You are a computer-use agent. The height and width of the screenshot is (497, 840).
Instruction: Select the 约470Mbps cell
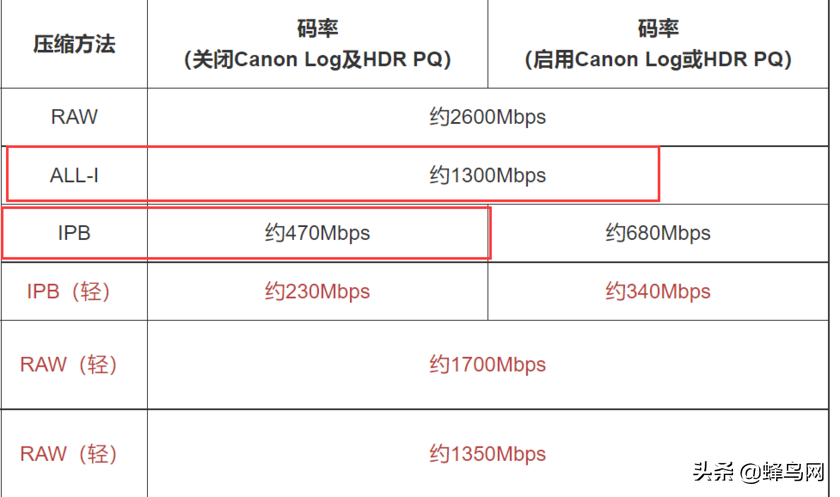point(318,233)
